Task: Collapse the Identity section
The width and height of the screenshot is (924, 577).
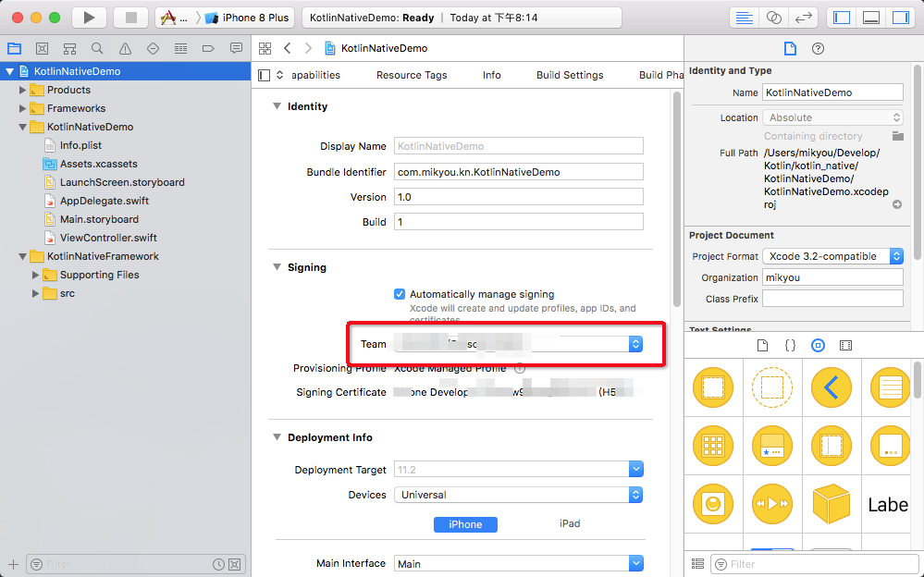Action: click(x=277, y=106)
